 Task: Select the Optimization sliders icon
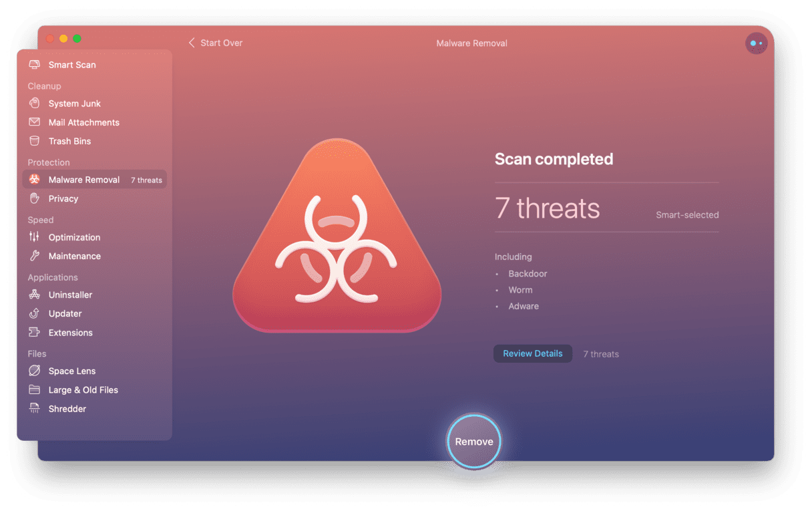click(x=34, y=237)
